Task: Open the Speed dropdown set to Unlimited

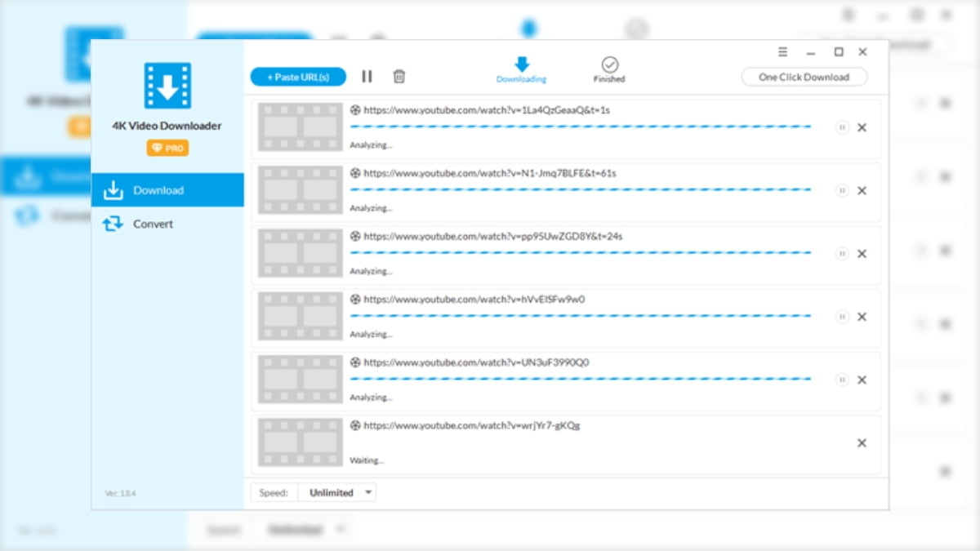Action: 331,492
